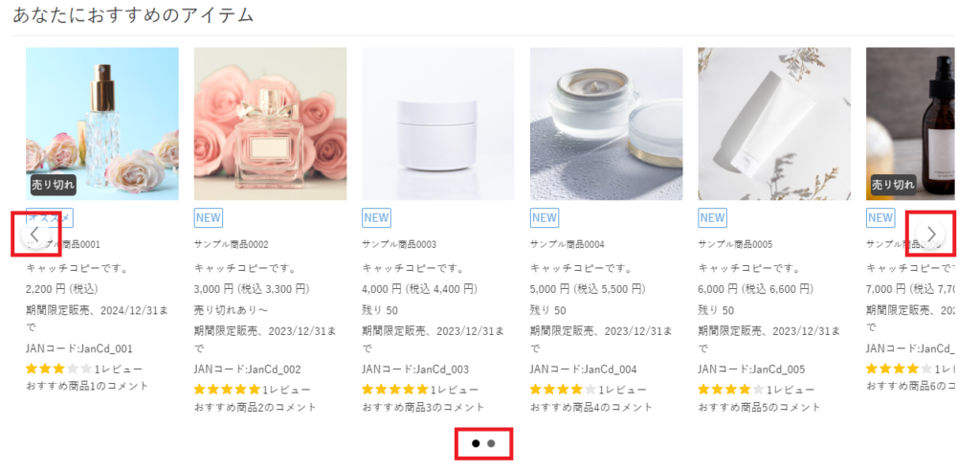The image size is (980, 471).
Task: Click the NEW badge on サンプル商品0004
Action: pyautogui.click(x=544, y=217)
